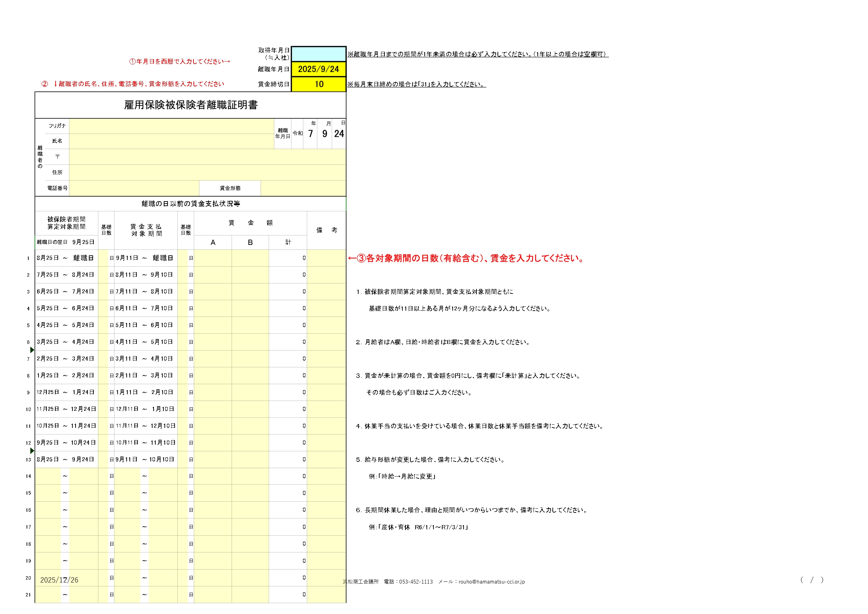Click the 住所 address input field
Screen dimensions: 868x614
(x=207, y=172)
